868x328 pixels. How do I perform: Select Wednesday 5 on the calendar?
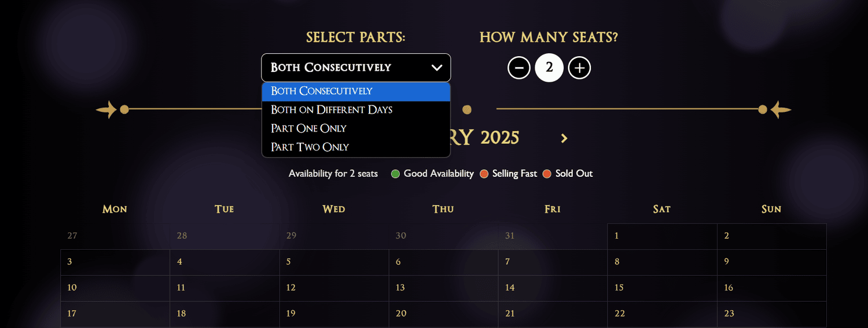(334, 263)
